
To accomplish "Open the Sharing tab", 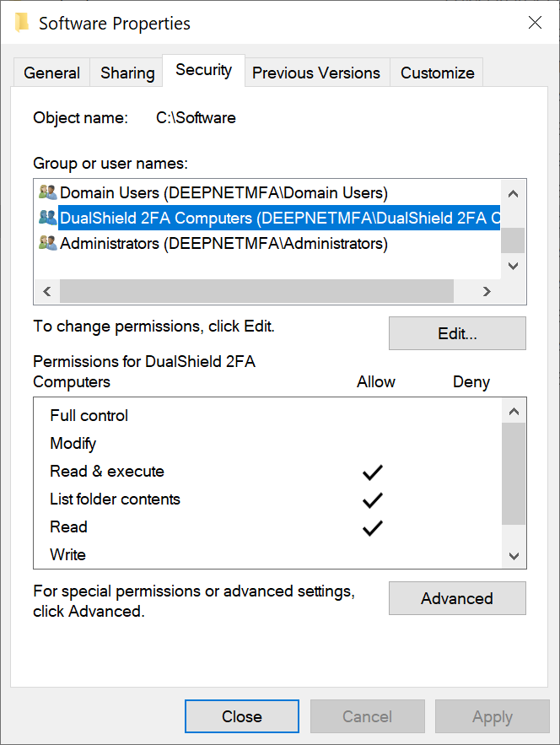I will coord(127,73).
